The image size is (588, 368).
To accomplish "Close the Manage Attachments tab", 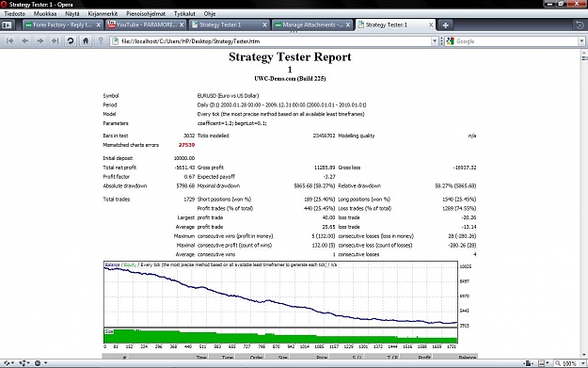I will pyautogui.click(x=347, y=24).
